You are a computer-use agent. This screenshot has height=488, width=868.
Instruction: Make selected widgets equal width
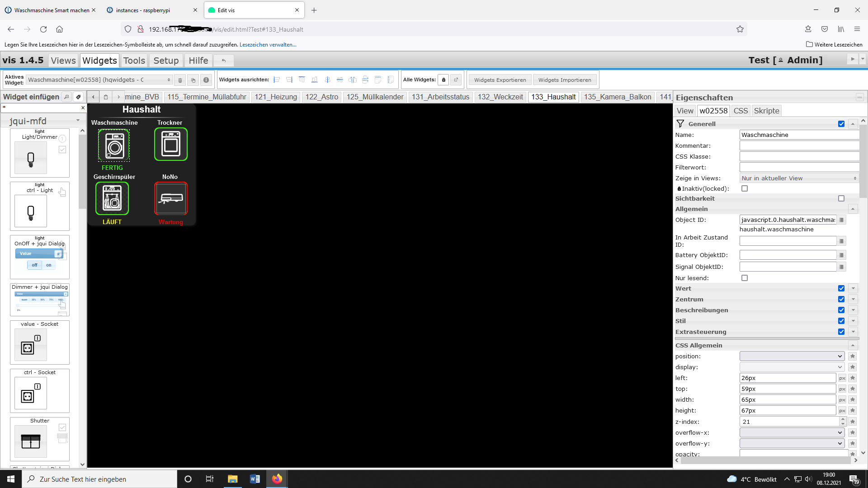(x=378, y=80)
